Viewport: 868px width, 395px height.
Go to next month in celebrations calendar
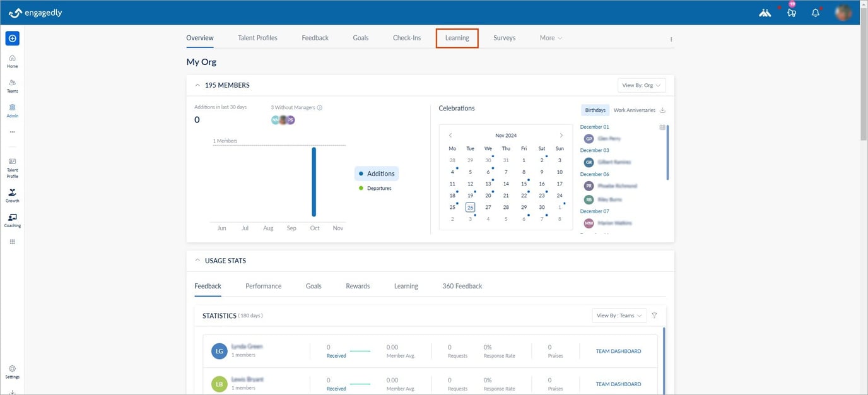tap(561, 136)
